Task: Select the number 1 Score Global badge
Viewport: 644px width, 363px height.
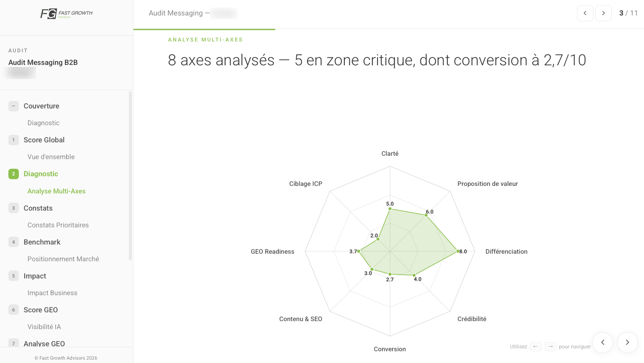Action: 13,140
